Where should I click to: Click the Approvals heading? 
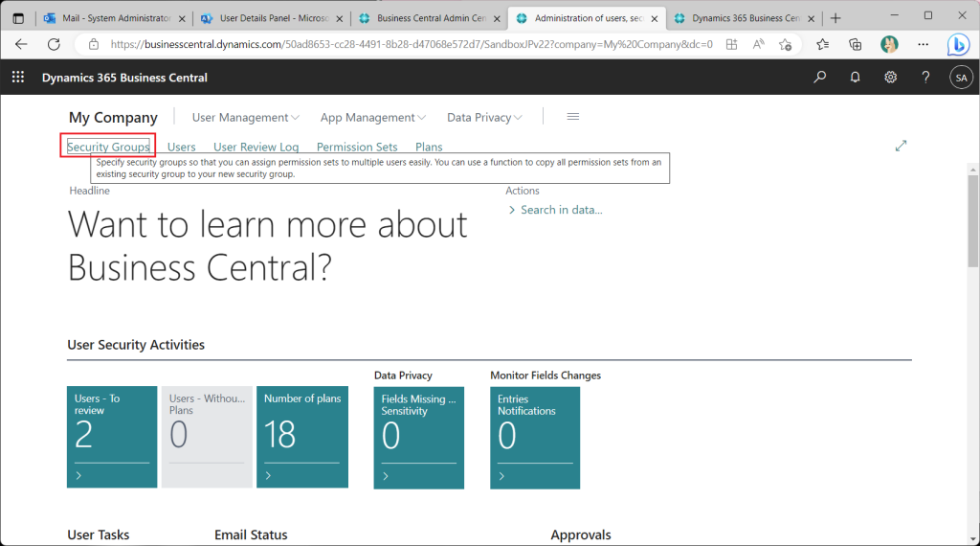pyautogui.click(x=581, y=535)
